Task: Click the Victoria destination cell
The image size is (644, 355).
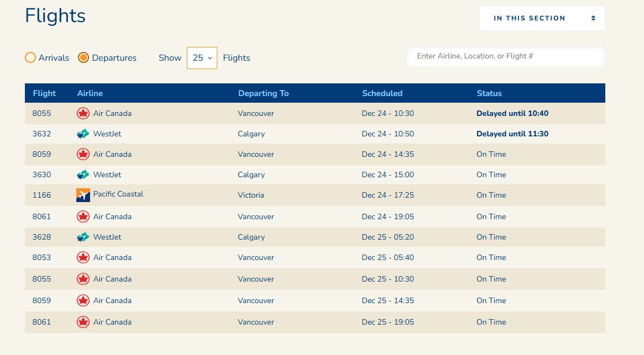Action: (251, 195)
